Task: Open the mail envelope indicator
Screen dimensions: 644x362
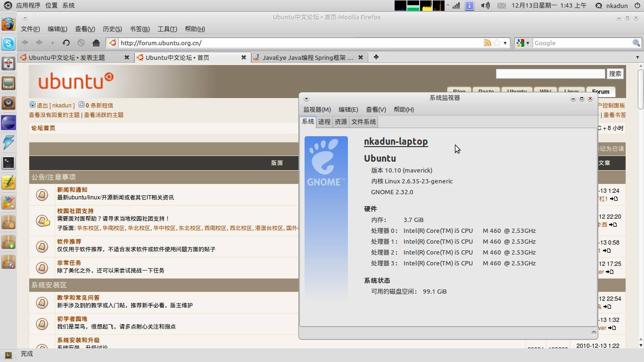Action: (502, 6)
